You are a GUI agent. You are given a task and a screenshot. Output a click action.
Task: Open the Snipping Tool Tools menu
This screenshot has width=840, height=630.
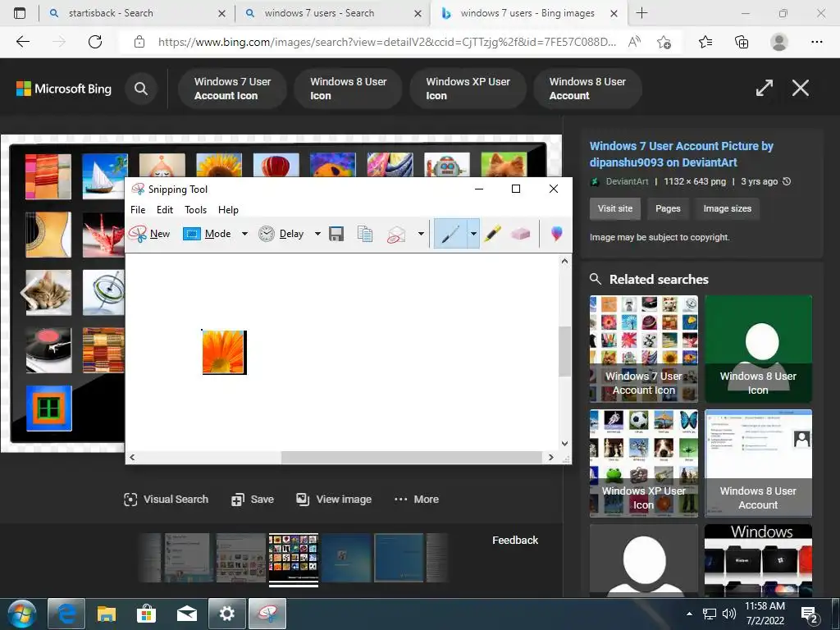195,210
